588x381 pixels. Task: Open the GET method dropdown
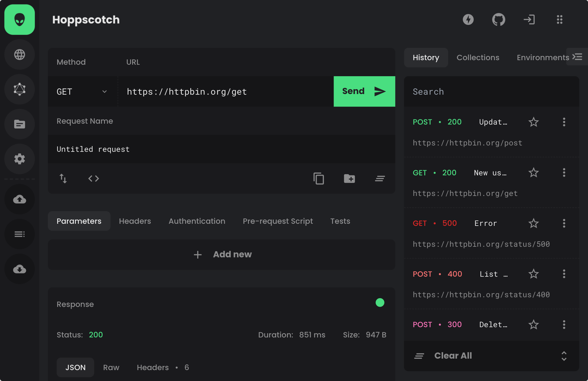pos(82,92)
